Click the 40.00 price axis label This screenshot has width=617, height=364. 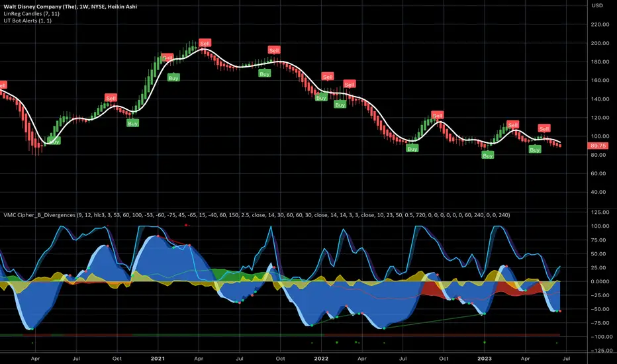click(598, 192)
